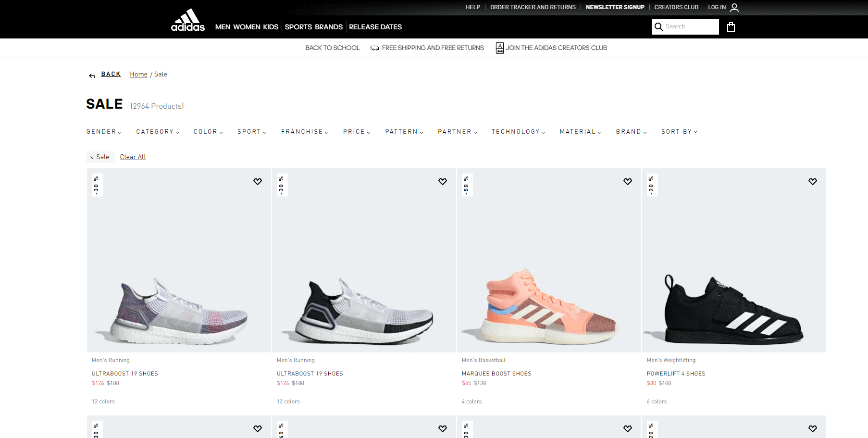Open the Color filter dropdown
868x438 pixels.
(x=209, y=132)
